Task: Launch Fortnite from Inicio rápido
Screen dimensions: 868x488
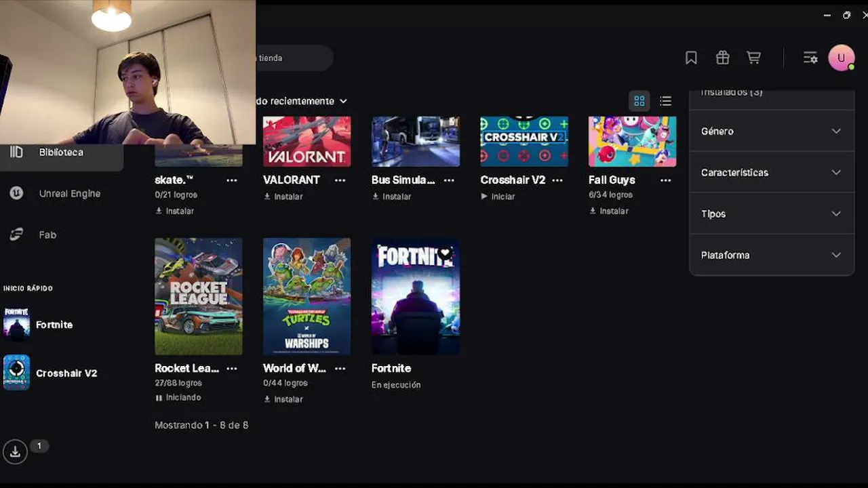Action: [38, 325]
